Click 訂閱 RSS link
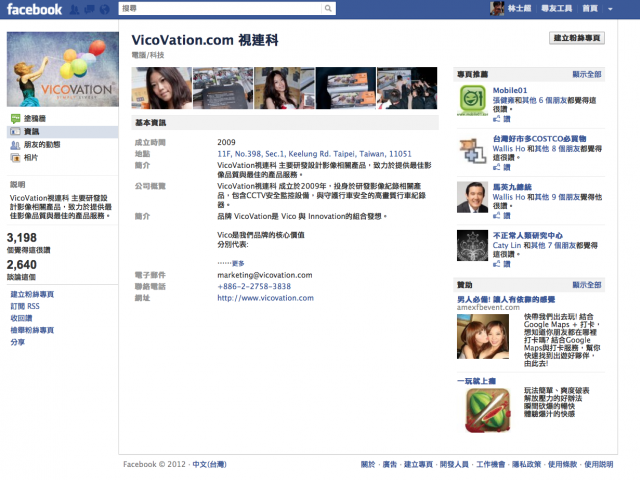 click(x=25, y=306)
